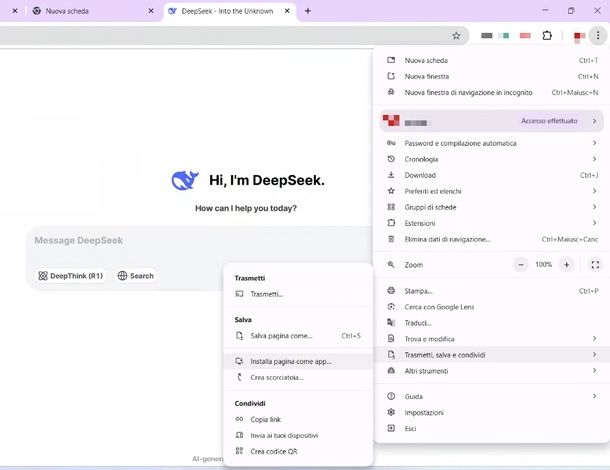Choose Copia link in Condividi section
Image resolution: width=610 pixels, height=470 pixels.
click(298, 419)
